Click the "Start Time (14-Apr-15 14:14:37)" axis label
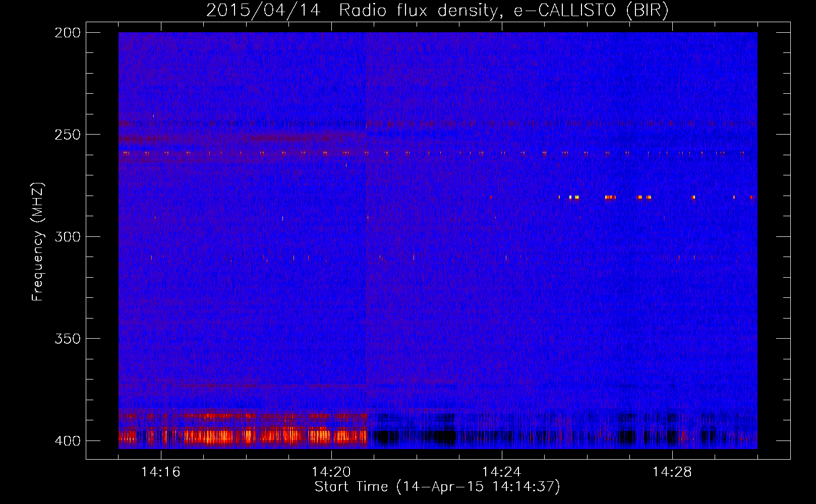The width and height of the screenshot is (816, 504). click(x=437, y=487)
